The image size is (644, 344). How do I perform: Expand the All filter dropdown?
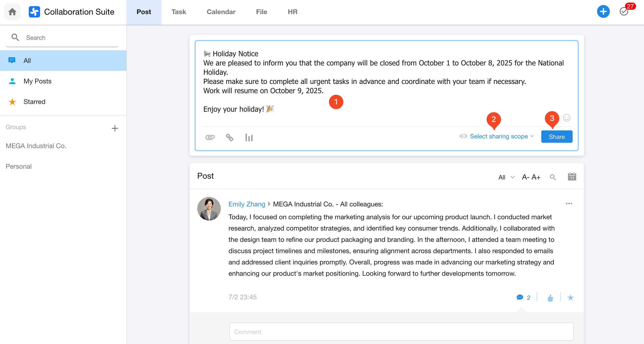[506, 177]
